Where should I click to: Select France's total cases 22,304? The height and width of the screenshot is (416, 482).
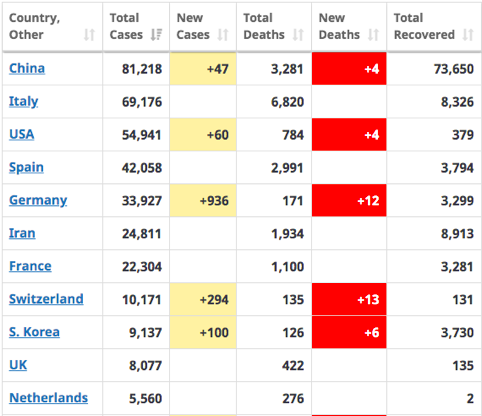(x=142, y=267)
